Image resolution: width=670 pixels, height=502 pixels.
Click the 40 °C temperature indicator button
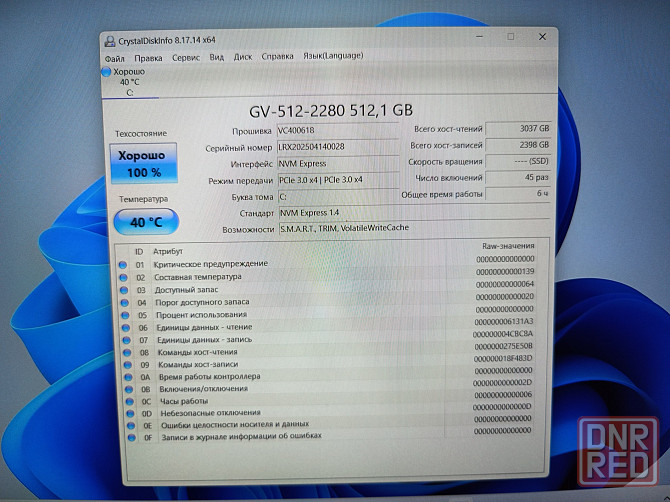coord(146,222)
